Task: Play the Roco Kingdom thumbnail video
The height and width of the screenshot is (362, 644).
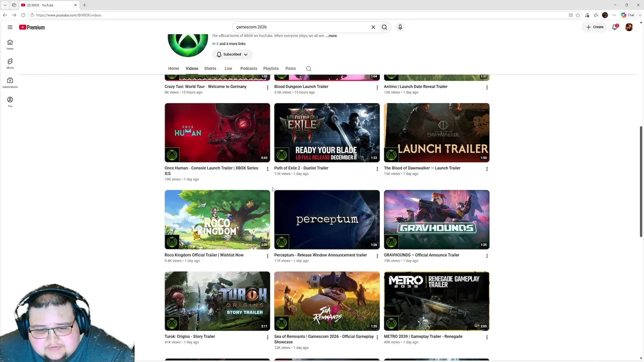Action: pyautogui.click(x=217, y=220)
